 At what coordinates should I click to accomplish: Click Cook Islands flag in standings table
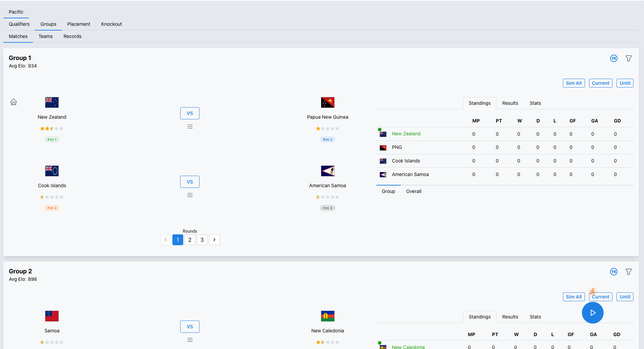[x=383, y=161]
